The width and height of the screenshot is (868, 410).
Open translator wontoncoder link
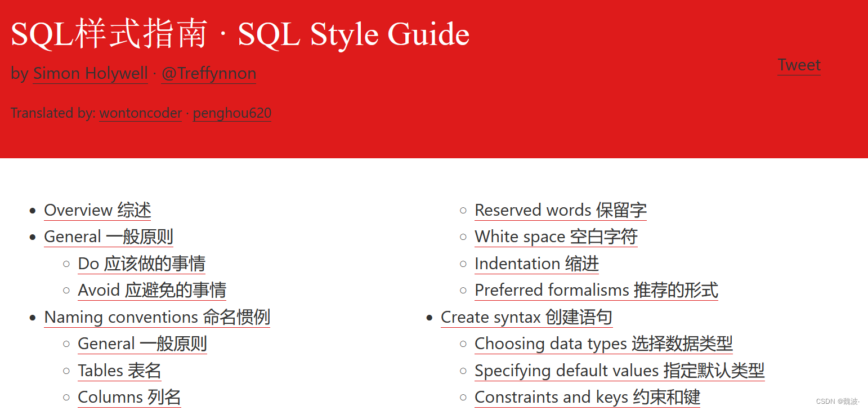pyautogui.click(x=141, y=113)
